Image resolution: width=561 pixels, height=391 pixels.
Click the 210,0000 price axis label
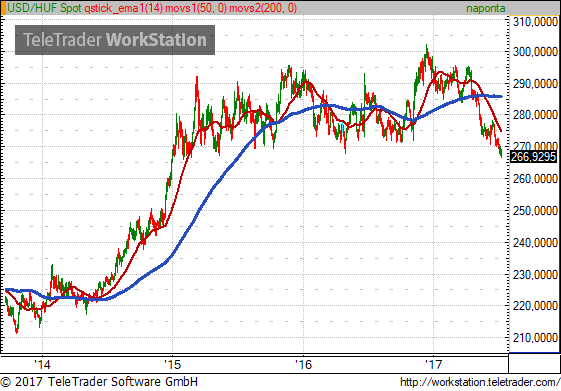click(x=535, y=338)
